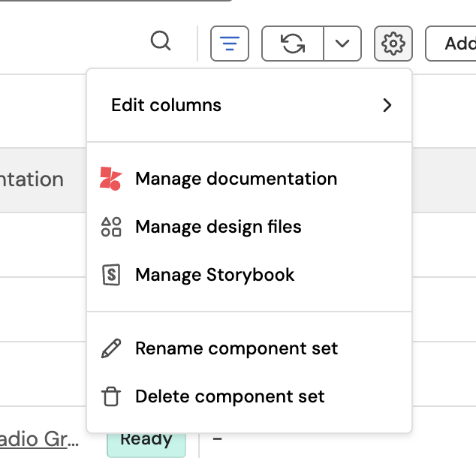Click the trash can icon for Delete
476x458 pixels.
pos(111,396)
